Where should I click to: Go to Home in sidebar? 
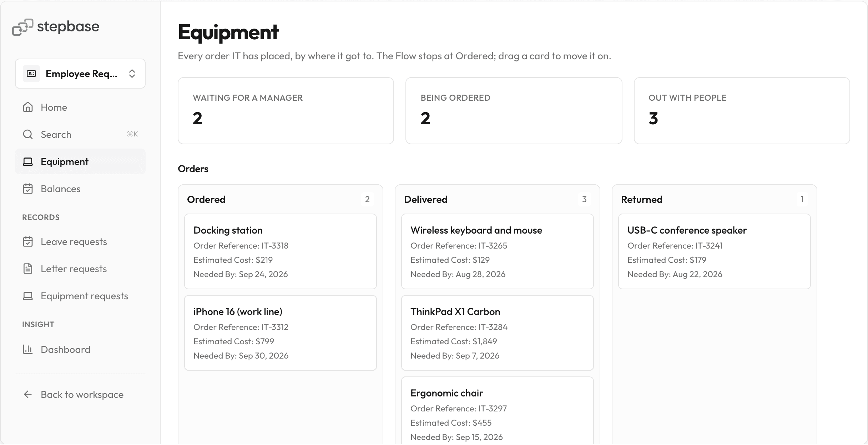pyautogui.click(x=80, y=107)
